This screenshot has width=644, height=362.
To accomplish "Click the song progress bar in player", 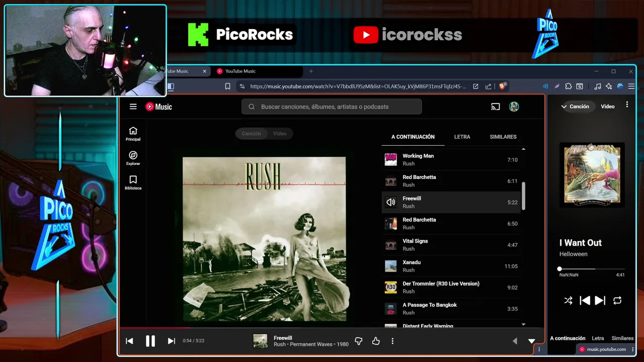I will tap(332, 328).
